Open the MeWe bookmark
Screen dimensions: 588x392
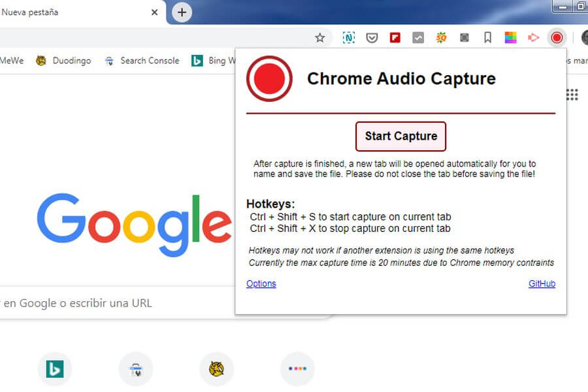click(12, 60)
